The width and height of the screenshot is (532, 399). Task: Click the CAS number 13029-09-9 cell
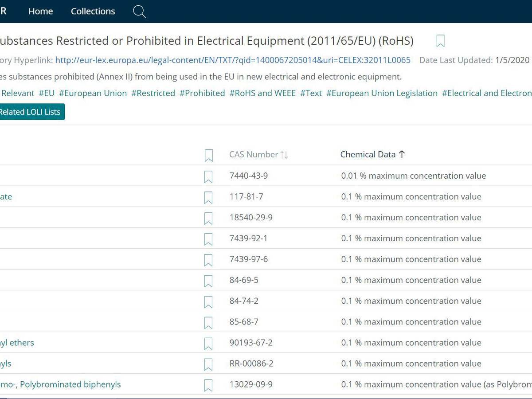pyautogui.click(x=251, y=384)
